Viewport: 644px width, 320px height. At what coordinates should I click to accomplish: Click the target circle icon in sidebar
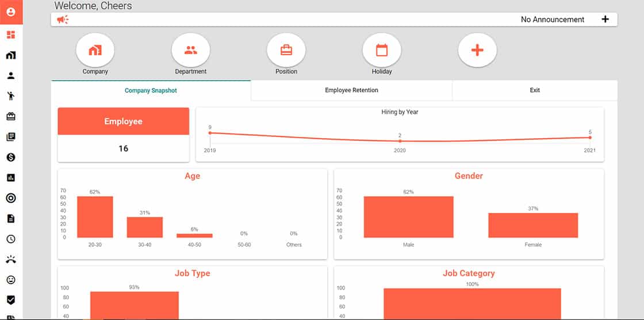11,198
